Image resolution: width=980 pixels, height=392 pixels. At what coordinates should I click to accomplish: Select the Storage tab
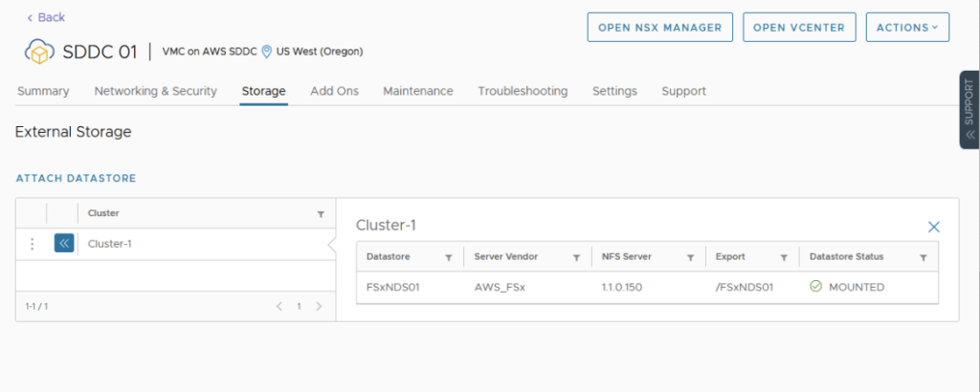click(x=264, y=91)
